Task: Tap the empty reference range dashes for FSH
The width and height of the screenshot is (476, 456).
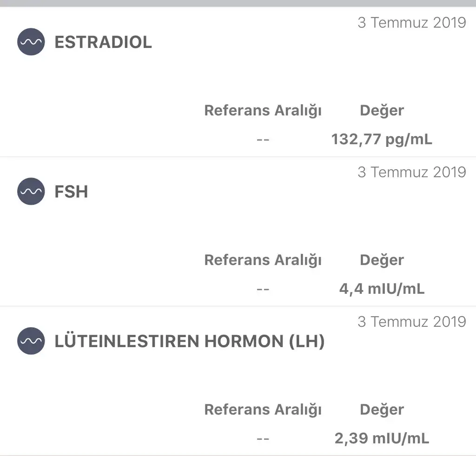Action: [263, 289]
